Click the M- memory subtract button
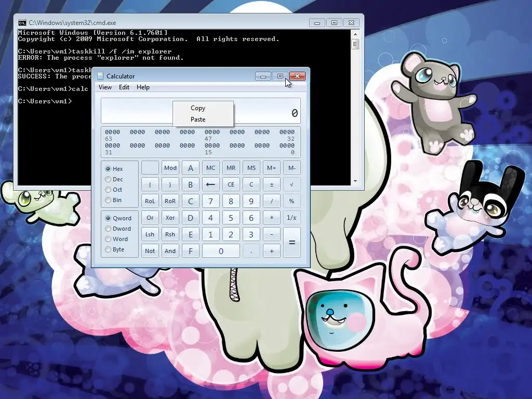The height and width of the screenshot is (399, 532). pyautogui.click(x=292, y=168)
